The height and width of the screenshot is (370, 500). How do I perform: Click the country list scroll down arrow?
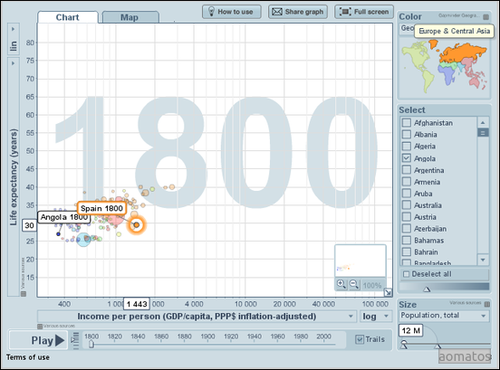pos(483,260)
